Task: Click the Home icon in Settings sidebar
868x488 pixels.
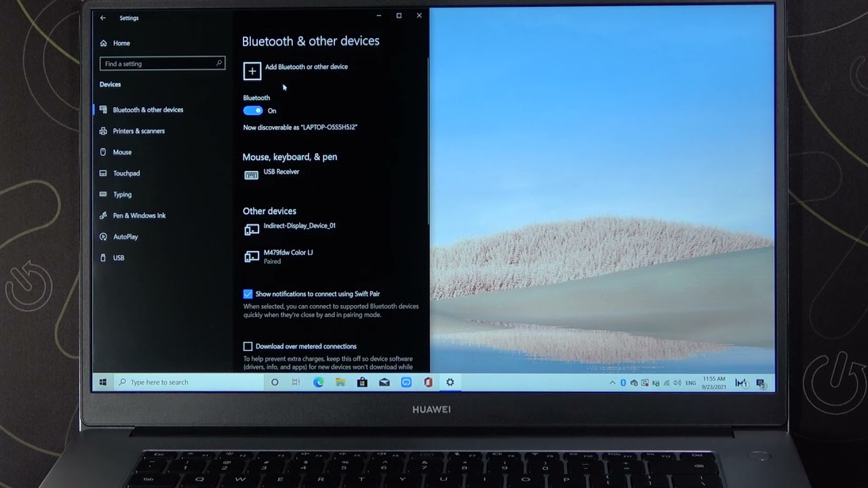Action: 104,43
